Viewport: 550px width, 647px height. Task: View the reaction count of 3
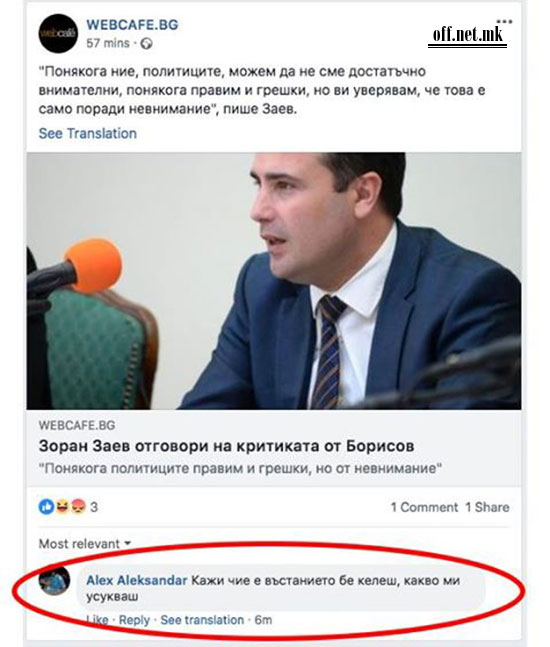point(94,507)
